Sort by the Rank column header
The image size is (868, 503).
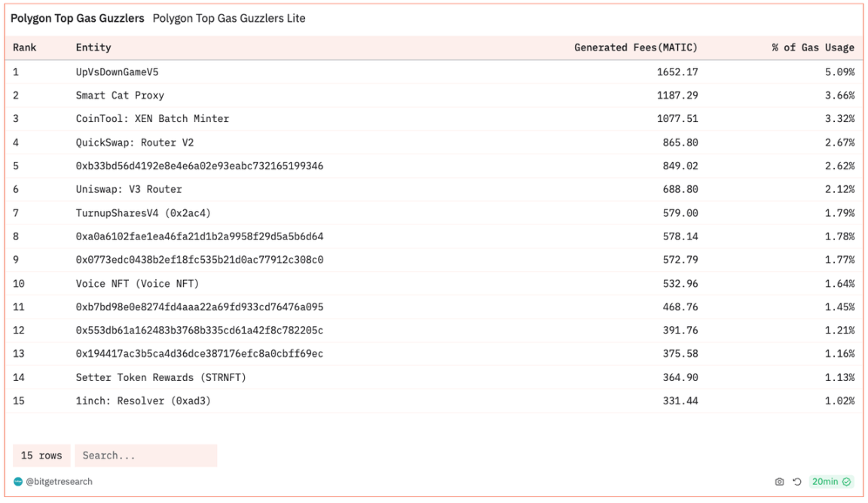click(x=25, y=47)
